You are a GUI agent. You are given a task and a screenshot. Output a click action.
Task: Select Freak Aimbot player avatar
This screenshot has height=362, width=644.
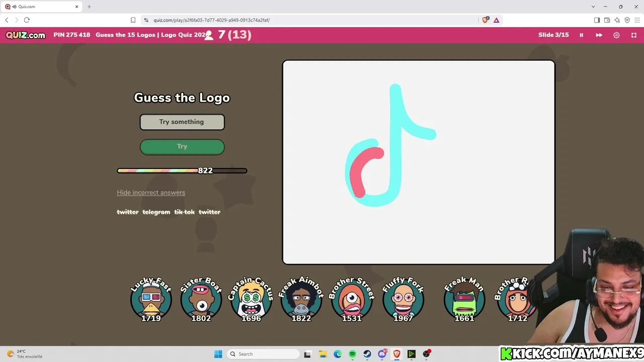tap(301, 299)
